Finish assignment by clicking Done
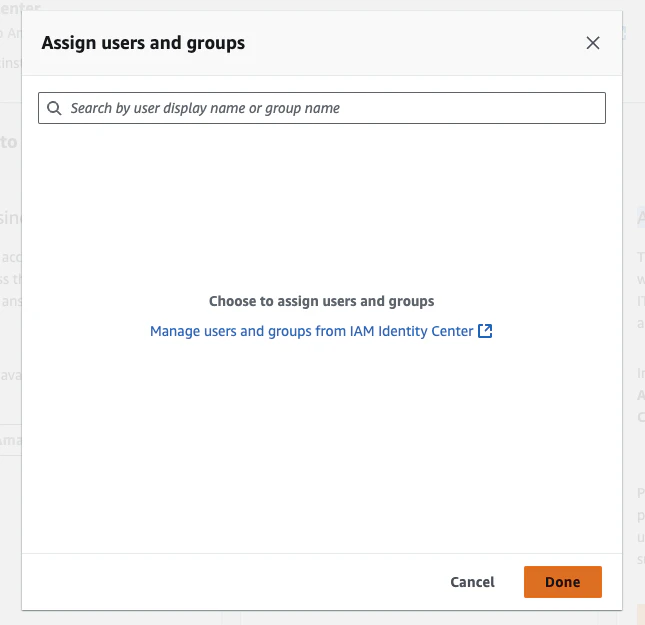 click(x=562, y=582)
